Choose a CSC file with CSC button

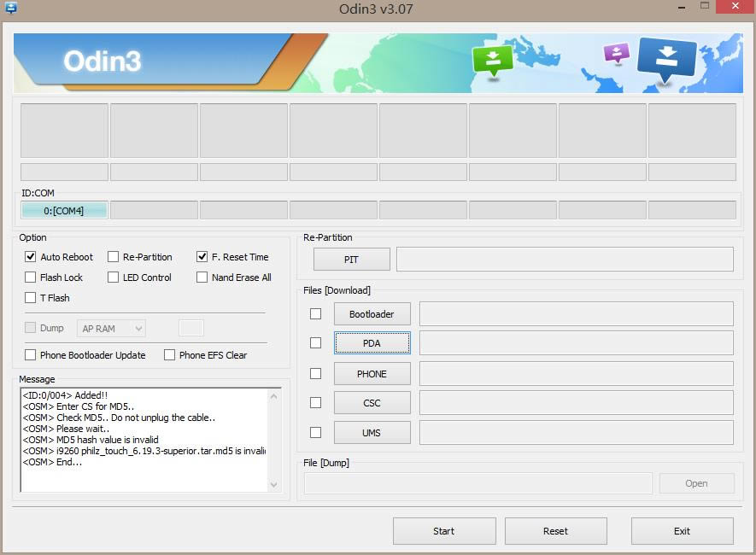click(372, 403)
